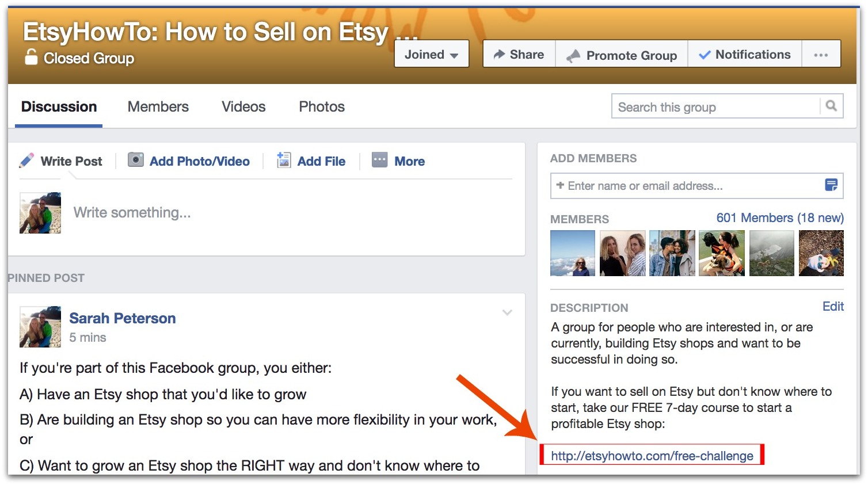Click the Write Post pencil icon

(x=26, y=161)
